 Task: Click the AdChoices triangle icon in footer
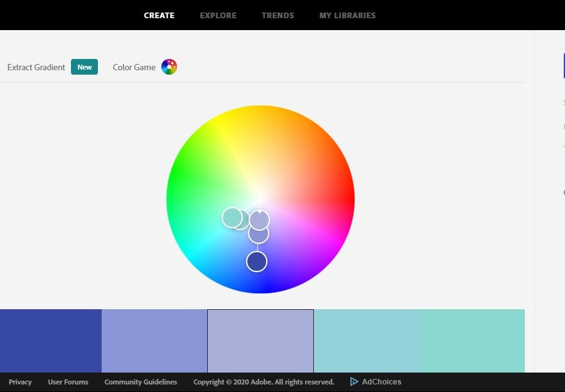click(x=354, y=381)
